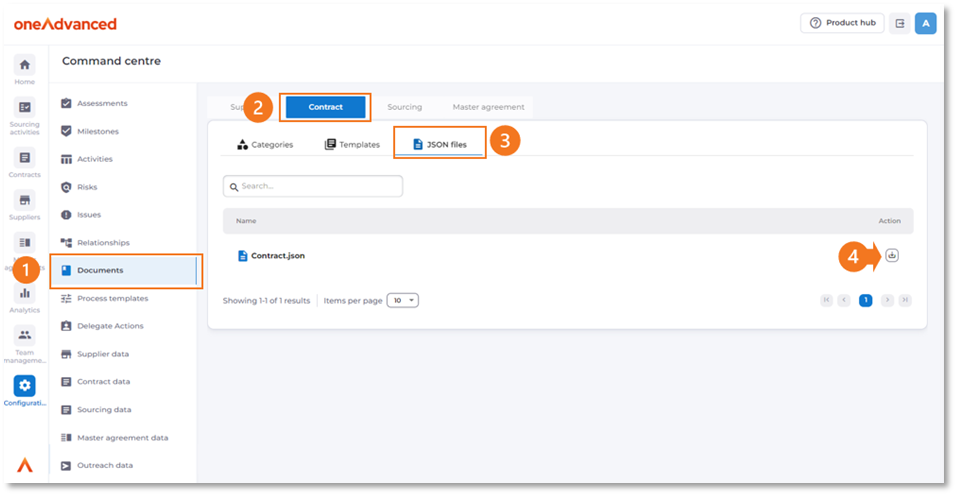Switch to the Contract tab

[x=325, y=107]
